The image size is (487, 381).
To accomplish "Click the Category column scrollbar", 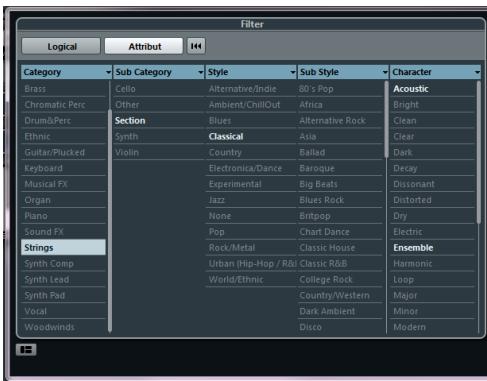I will [110, 220].
